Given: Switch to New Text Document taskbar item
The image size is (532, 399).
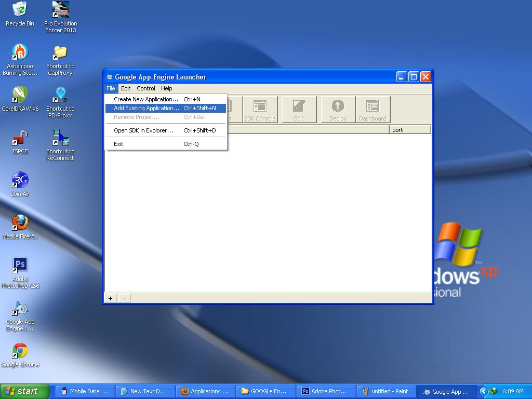Looking at the screenshot, I should point(145,391).
